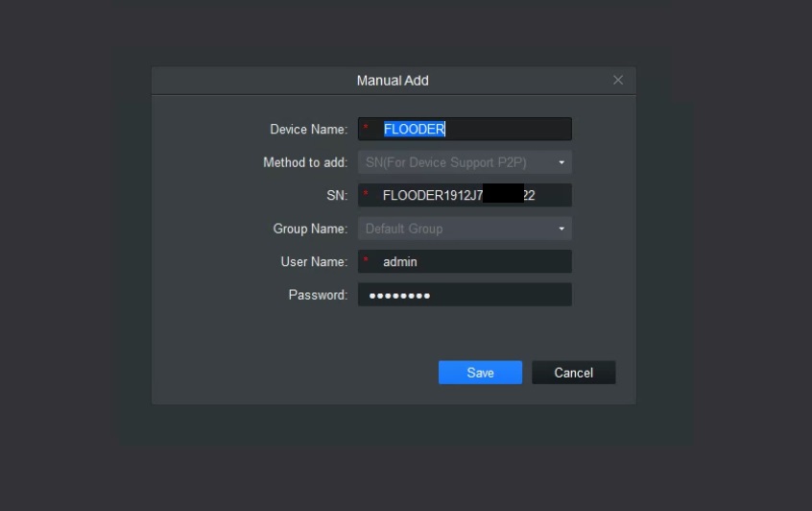Image resolution: width=812 pixels, height=511 pixels.
Task: Select the Password input field
Action: pyautogui.click(x=465, y=295)
